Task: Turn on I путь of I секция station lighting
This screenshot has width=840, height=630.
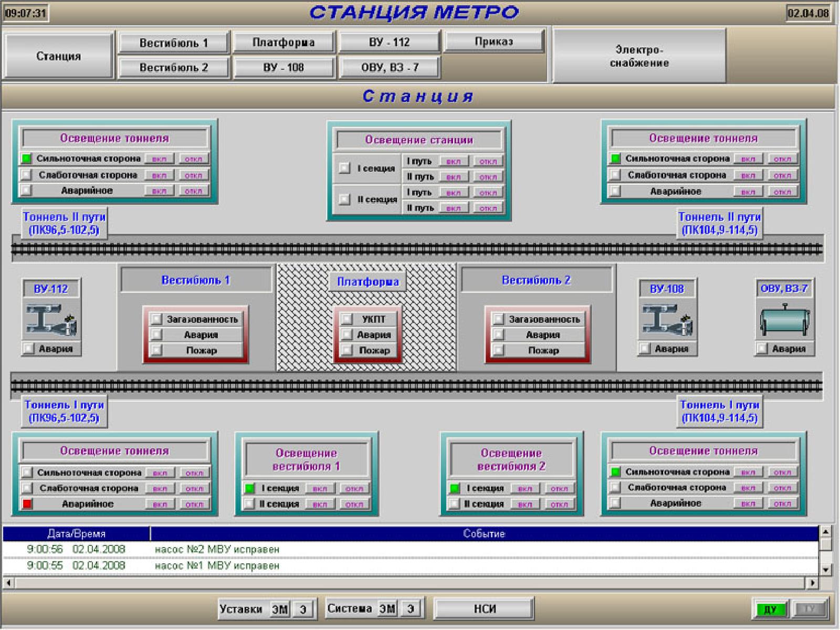Action: coord(453,161)
